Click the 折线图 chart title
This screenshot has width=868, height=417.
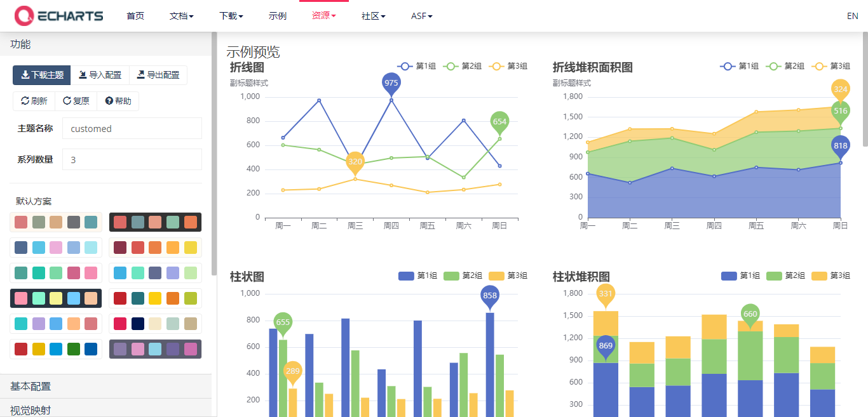(x=247, y=67)
